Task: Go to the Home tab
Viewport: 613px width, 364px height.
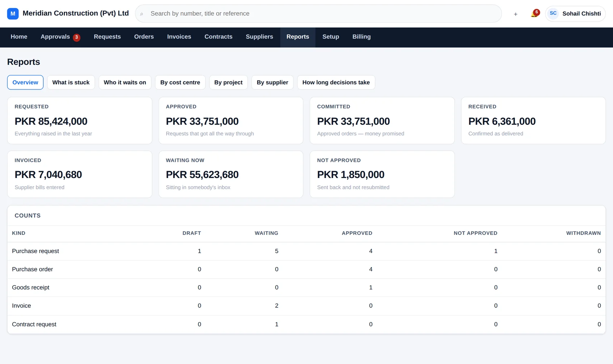Action: pyautogui.click(x=19, y=37)
